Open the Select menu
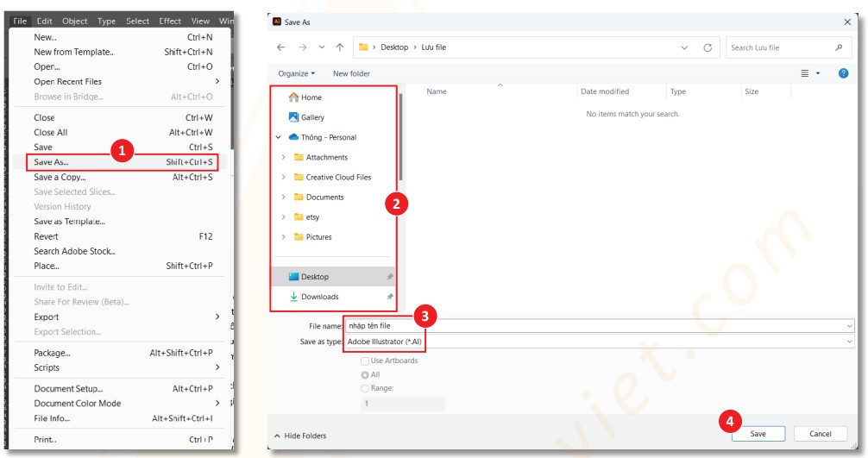This screenshot has width=868, height=458. tap(137, 21)
